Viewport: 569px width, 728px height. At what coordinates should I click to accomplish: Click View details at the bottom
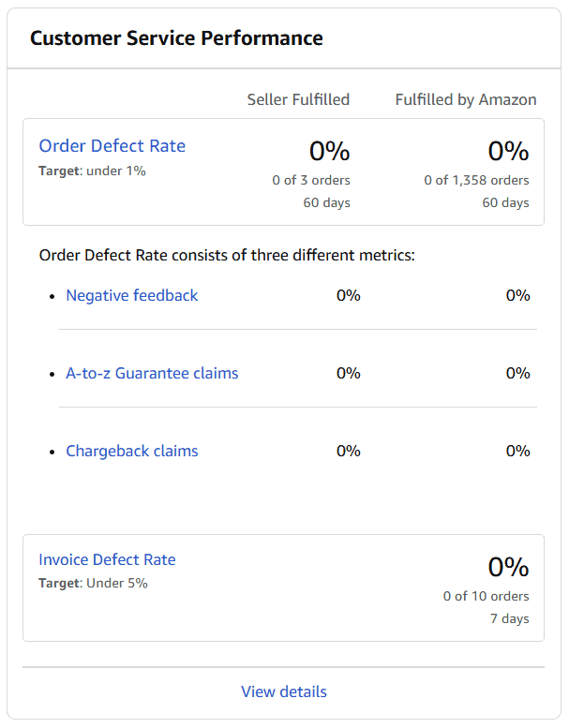[x=284, y=692]
